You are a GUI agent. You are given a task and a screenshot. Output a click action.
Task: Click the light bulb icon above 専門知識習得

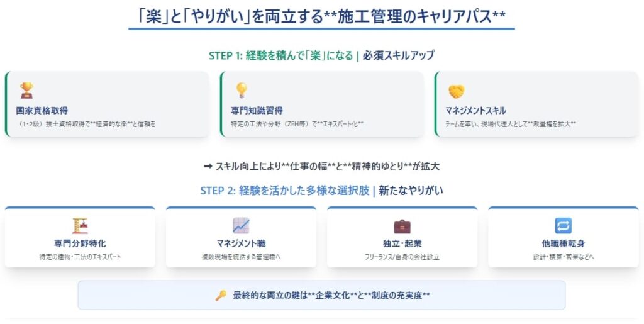point(241,90)
